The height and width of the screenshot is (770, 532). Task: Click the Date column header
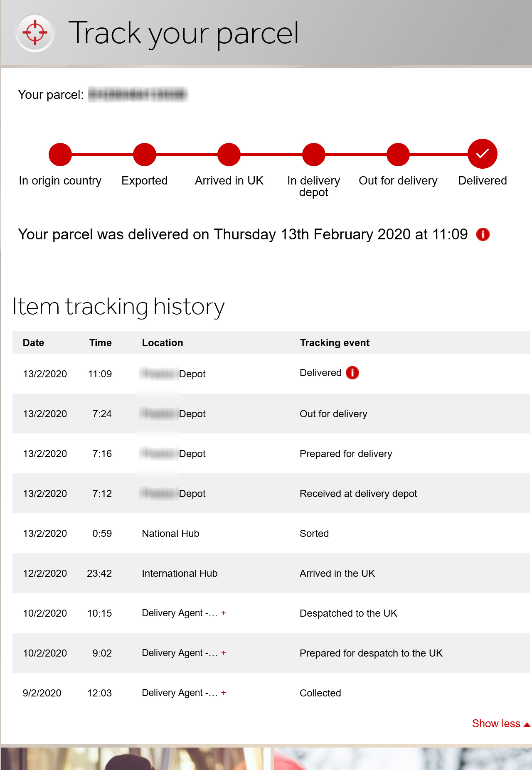tap(34, 343)
